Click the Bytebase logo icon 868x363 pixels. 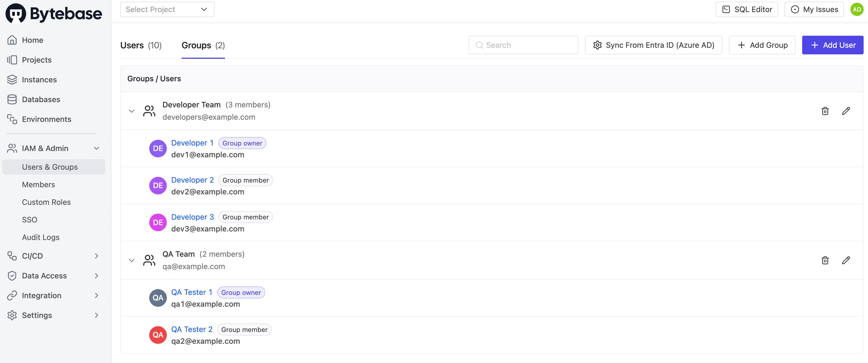pyautogui.click(x=15, y=13)
